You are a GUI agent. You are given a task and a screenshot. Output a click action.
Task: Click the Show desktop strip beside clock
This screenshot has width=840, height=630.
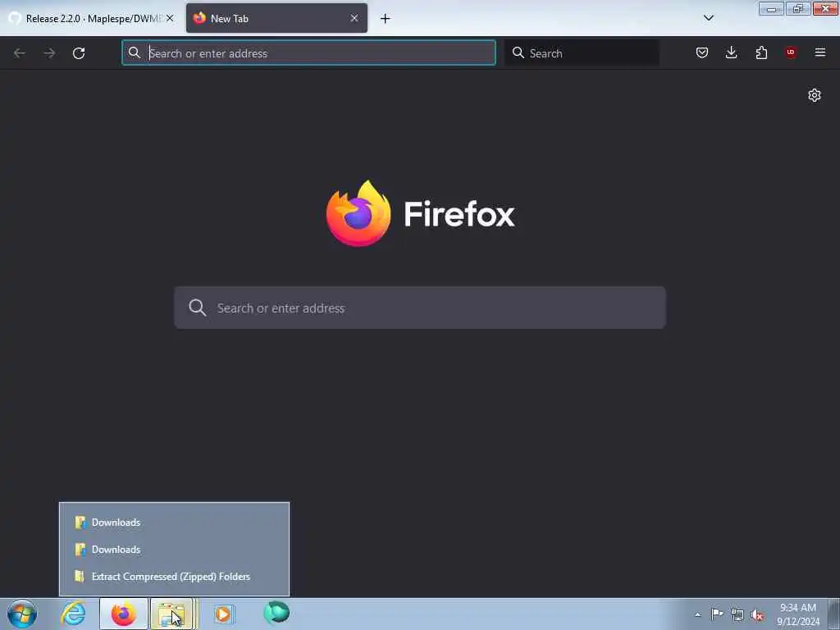pyautogui.click(x=833, y=614)
